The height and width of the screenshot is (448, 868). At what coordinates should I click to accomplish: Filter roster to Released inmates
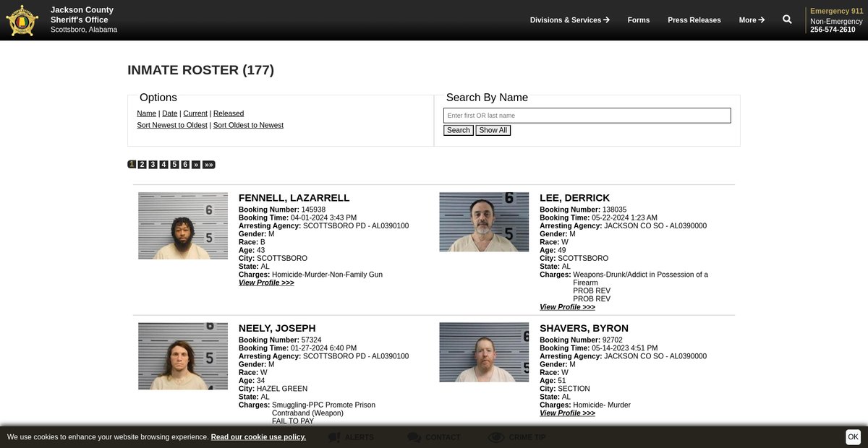click(229, 113)
